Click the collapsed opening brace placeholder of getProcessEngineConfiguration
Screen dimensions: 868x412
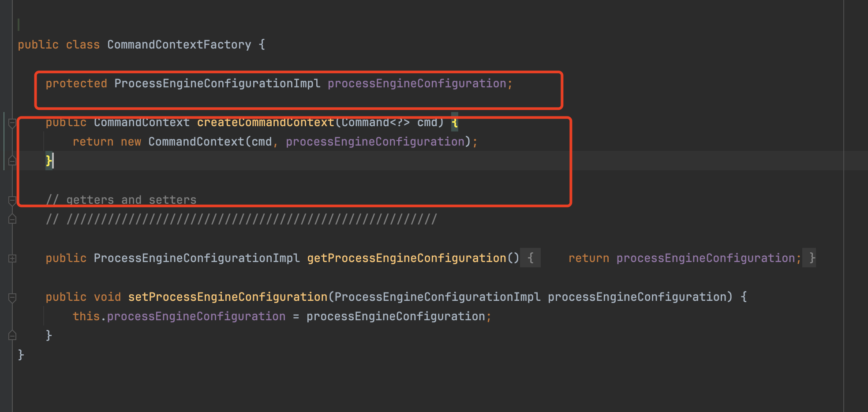click(531, 258)
